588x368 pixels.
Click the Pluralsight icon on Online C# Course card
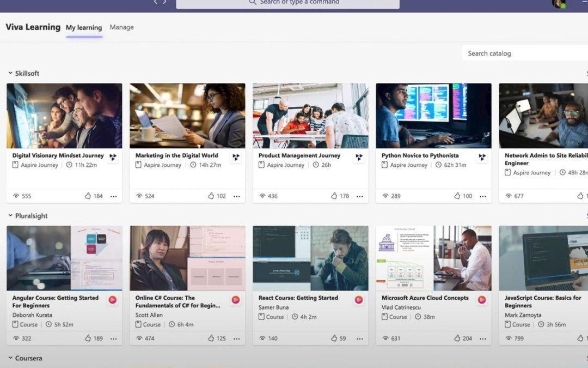click(236, 300)
